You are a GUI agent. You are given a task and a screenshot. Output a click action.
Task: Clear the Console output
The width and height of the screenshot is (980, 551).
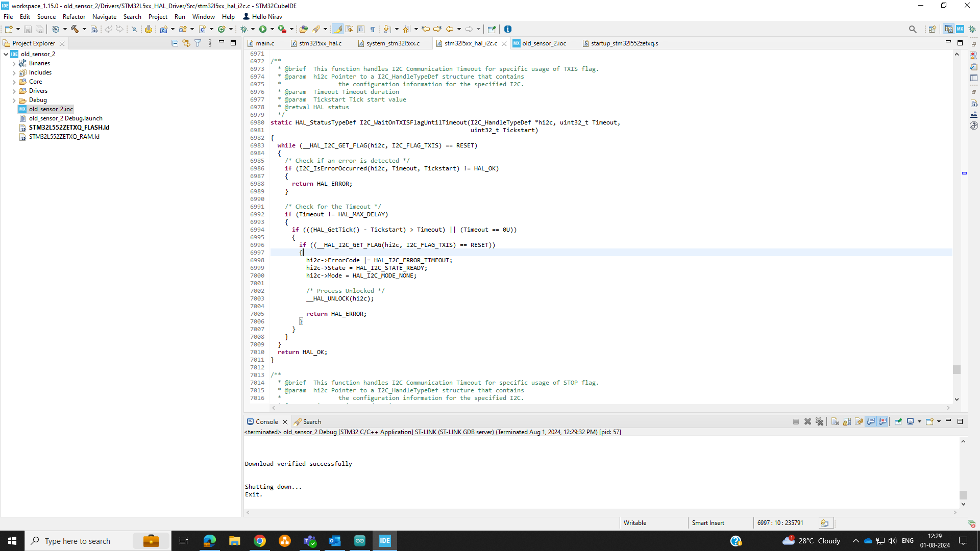pyautogui.click(x=835, y=421)
